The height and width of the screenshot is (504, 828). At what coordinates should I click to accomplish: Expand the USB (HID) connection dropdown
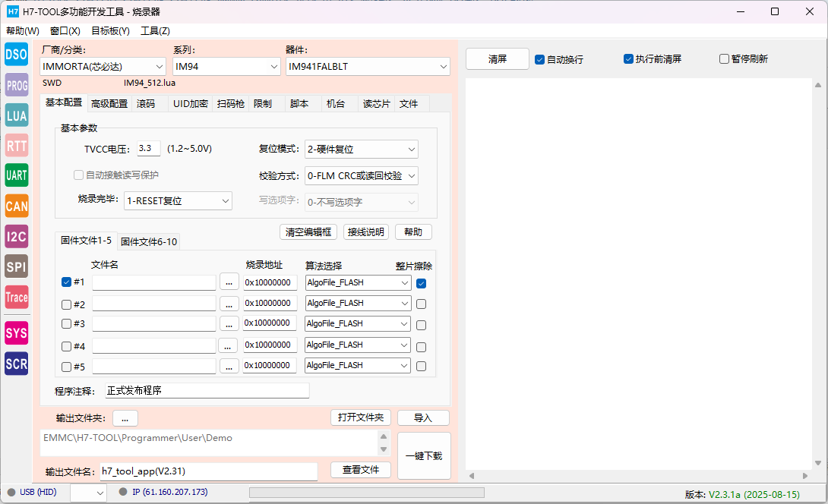[x=88, y=493]
